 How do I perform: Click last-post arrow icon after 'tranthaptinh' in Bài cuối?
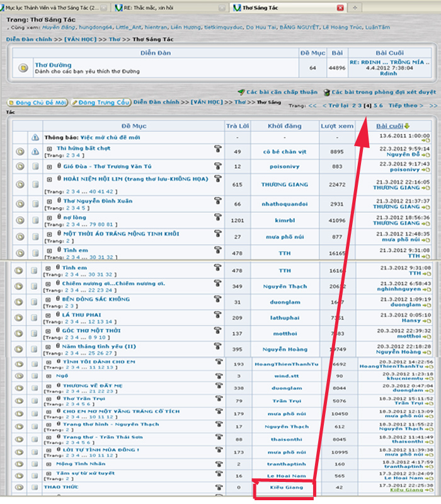pyautogui.click(x=428, y=466)
